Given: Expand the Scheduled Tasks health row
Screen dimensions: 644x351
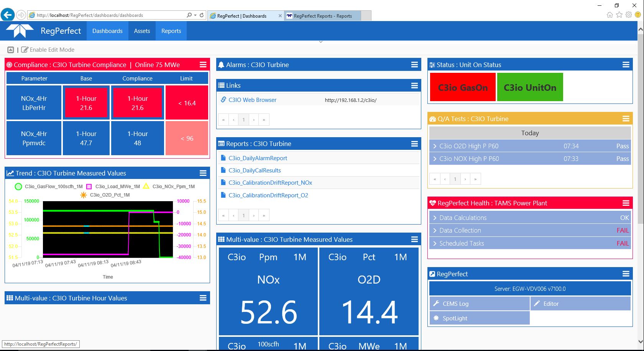Looking at the screenshot, I should coord(461,243).
